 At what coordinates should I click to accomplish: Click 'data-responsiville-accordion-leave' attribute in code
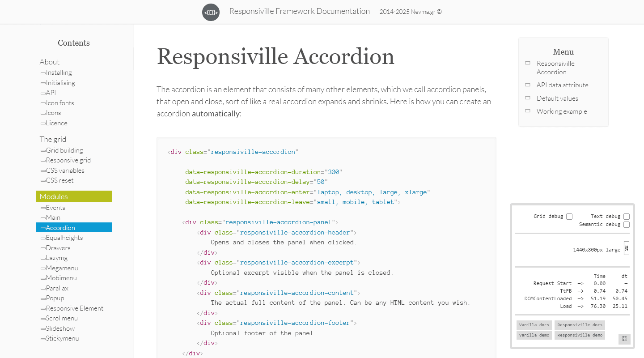(246, 202)
